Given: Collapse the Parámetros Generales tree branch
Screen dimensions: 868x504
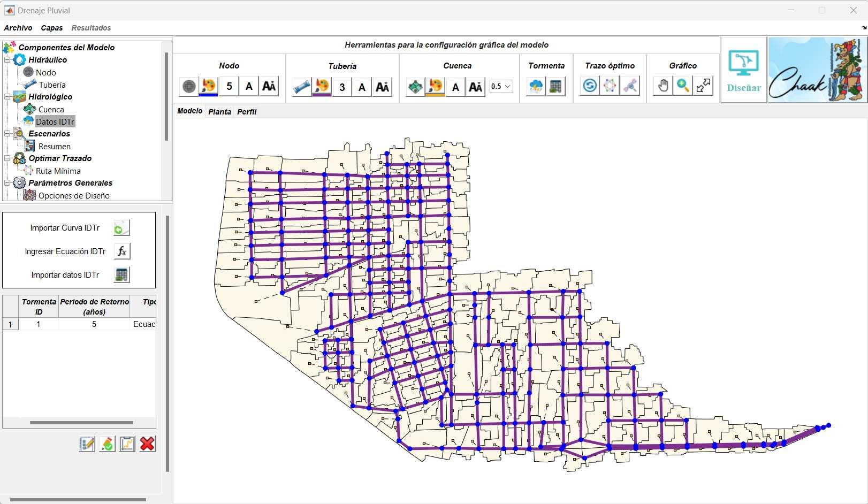Looking at the screenshot, I should tap(7, 183).
